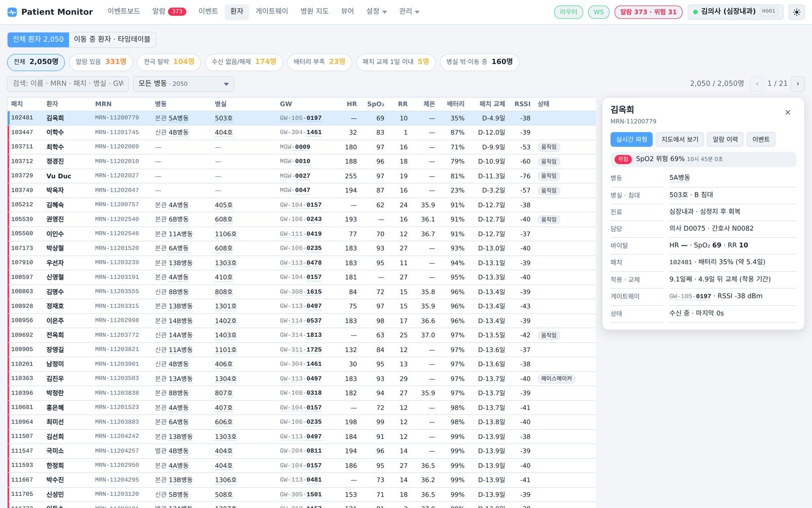Image resolution: width=812 pixels, height=508 pixels.
Task: Open the 알람 373 · 위험 31 badge
Action: point(648,12)
